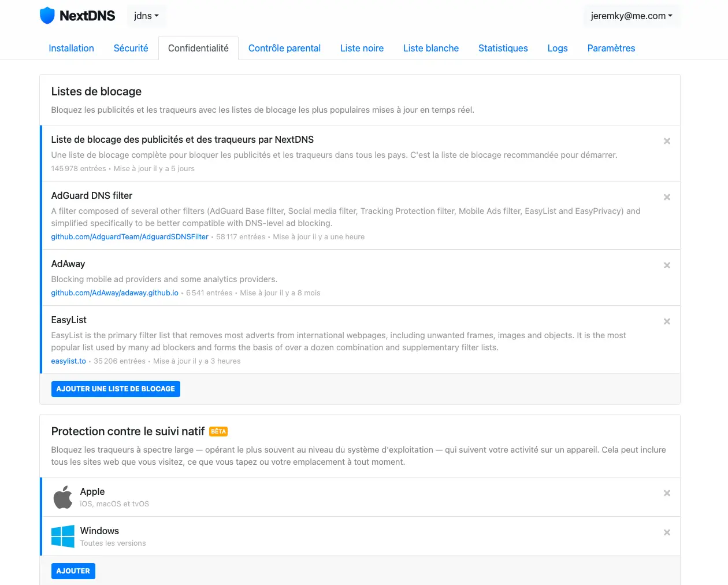
Task: Open the Contrôle parental tab
Action: click(284, 48)
